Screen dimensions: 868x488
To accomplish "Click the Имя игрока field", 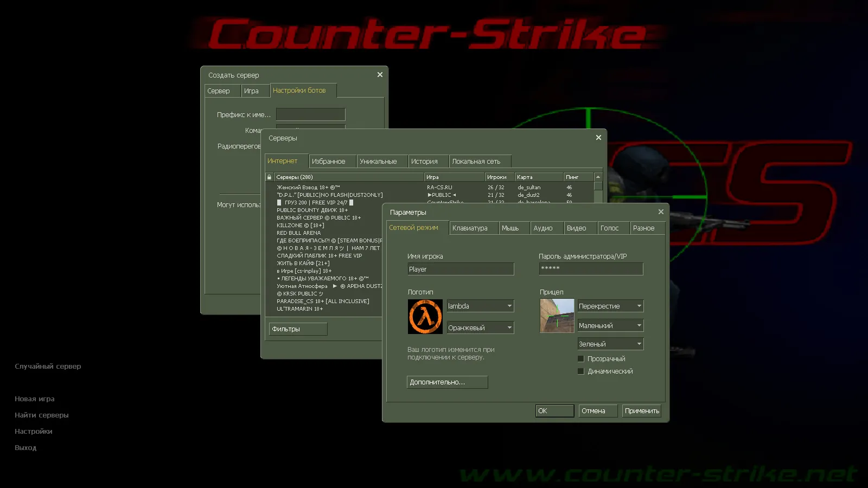I will (461, 269).
